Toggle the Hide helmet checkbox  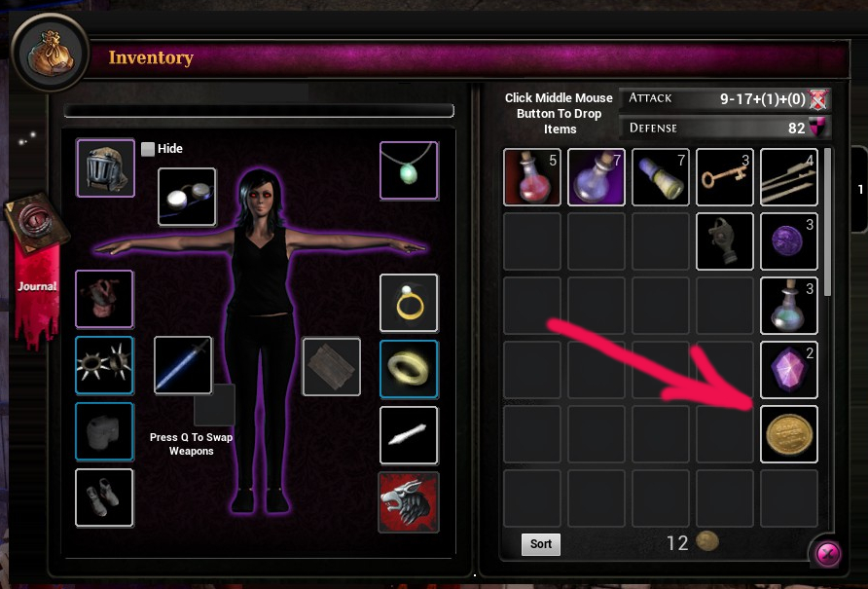(148, 149)
